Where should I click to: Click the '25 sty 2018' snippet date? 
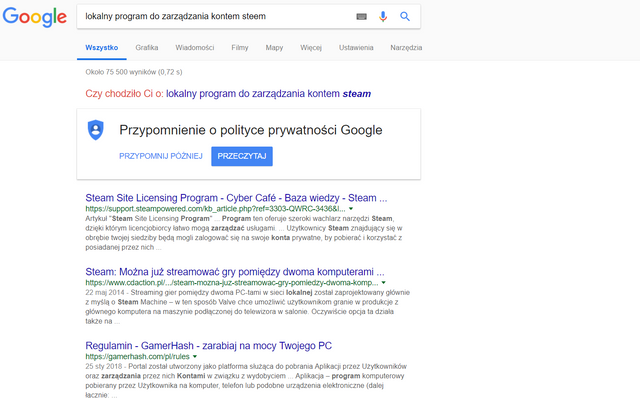pyautogui.click(x=103, y=366)
